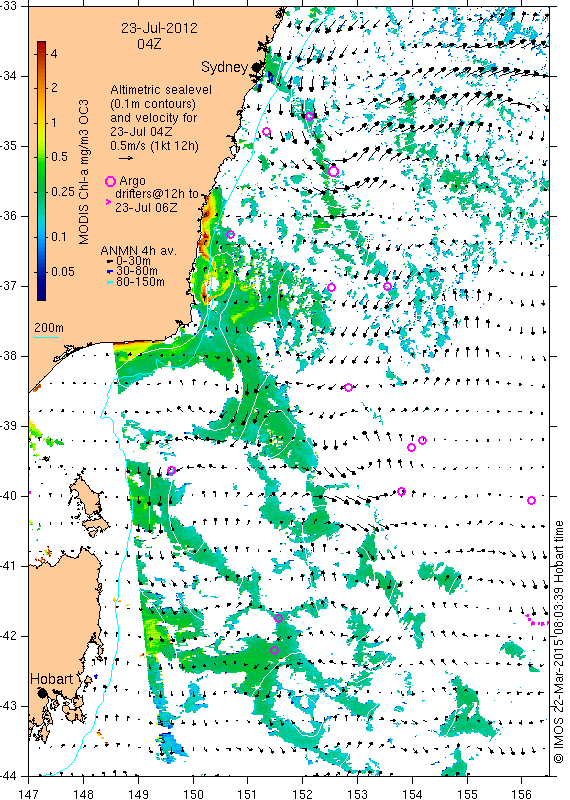Click the colorbar tick label '0.05'
This screenshot has width=570, height=800.
point(62,271)
